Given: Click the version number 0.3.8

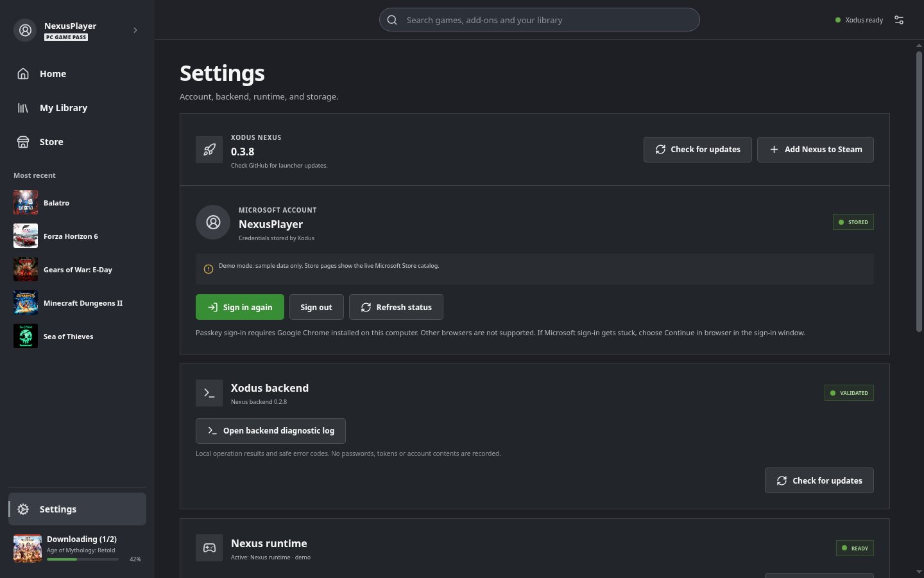Looking at the screenshot, I should pos(243,152).
